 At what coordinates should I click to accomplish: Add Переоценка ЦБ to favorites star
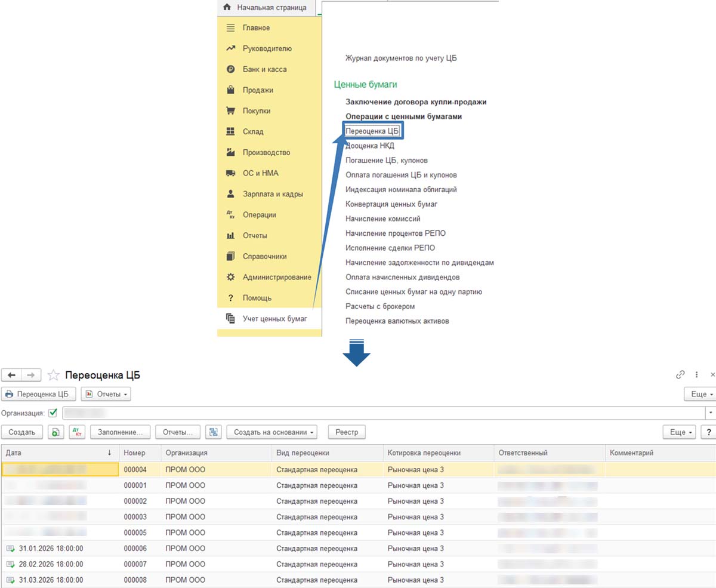point(53,375)
